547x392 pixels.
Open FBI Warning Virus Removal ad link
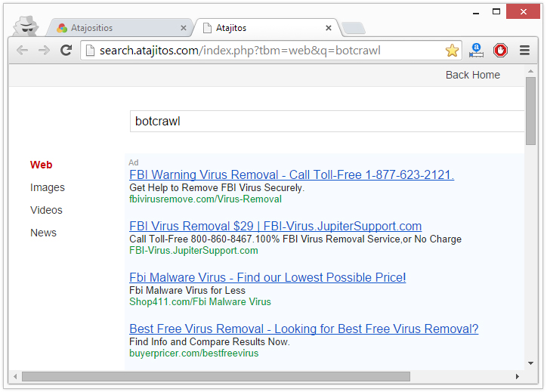(292, 174)
